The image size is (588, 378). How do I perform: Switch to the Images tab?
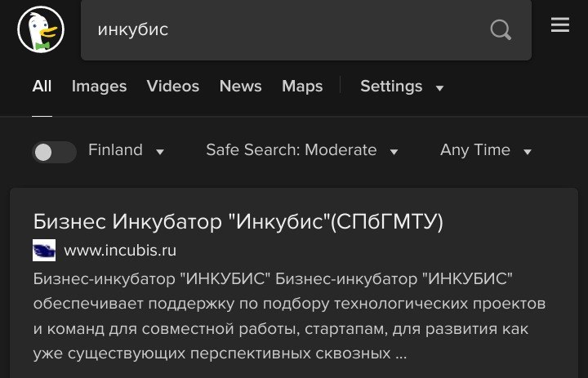[99, 87]
